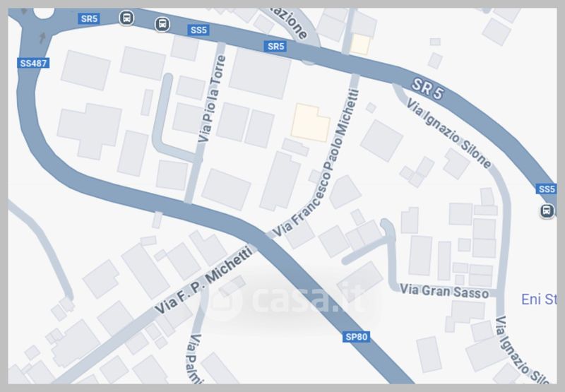Open the bus stop icon at the right map edge
The height and width of the screenshot is (392, 565).
tap(547, 210)
